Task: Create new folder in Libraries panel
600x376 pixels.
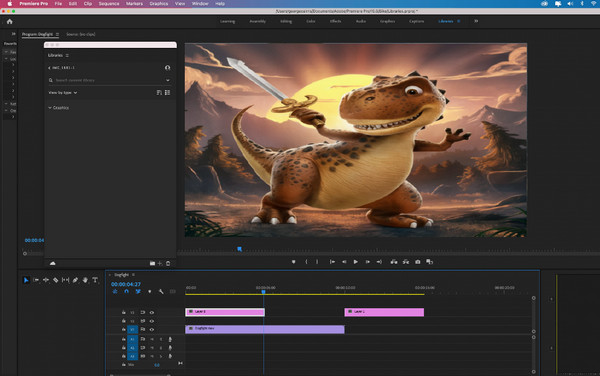Action: pos(152,263)
